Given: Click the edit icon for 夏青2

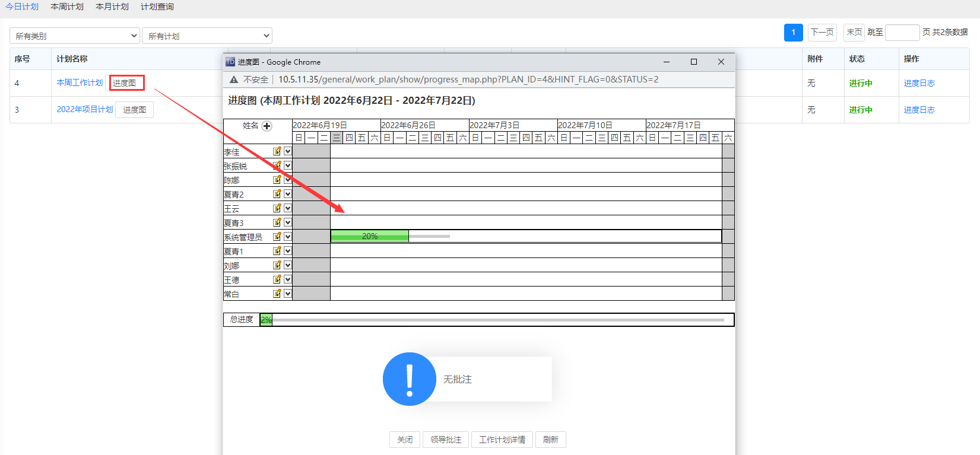Looking at the screenshot, I should point(277,194).
